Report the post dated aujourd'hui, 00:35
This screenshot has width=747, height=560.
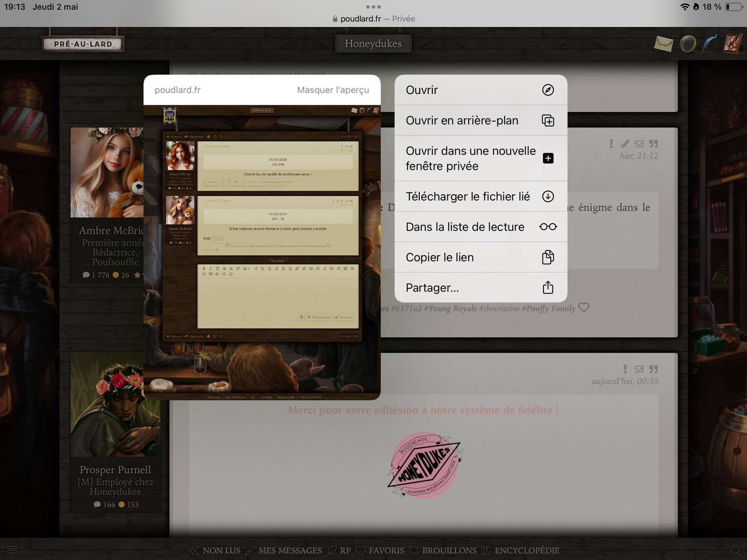tap(625, 369)
